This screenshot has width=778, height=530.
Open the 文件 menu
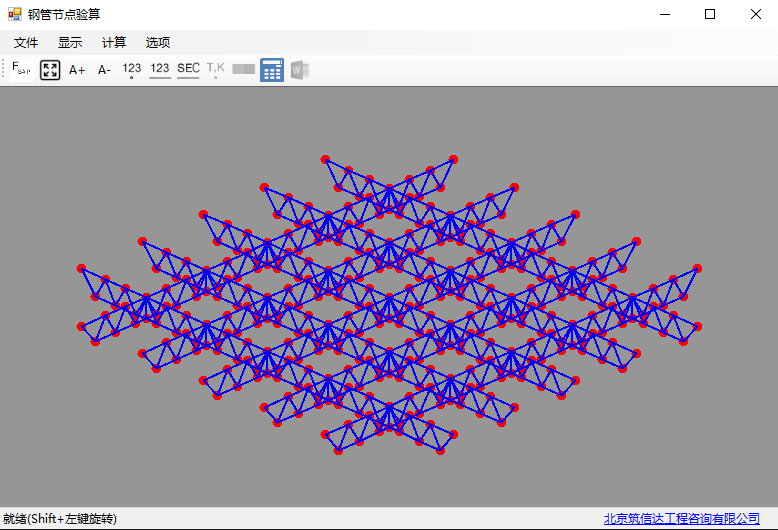(26, 43)
